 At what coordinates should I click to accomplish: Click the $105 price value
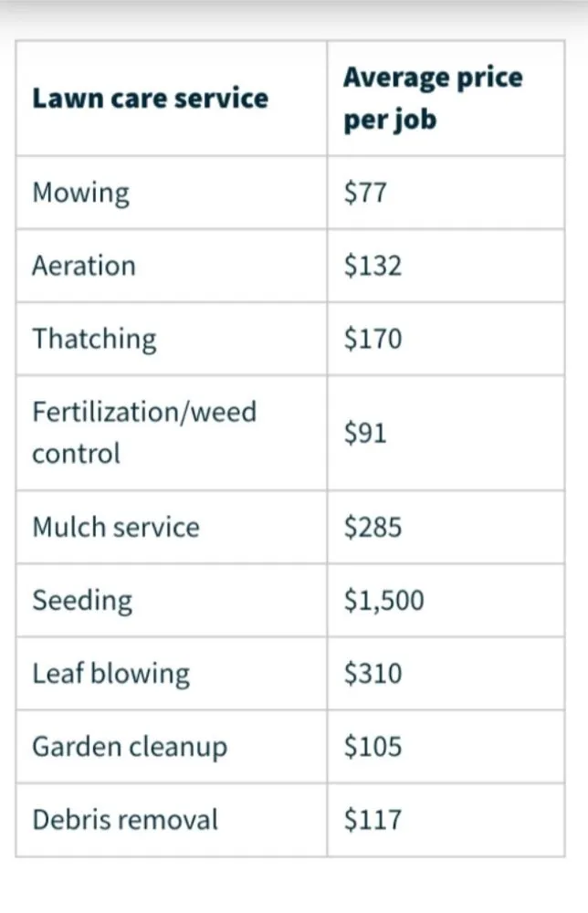[x=373, y=746]
